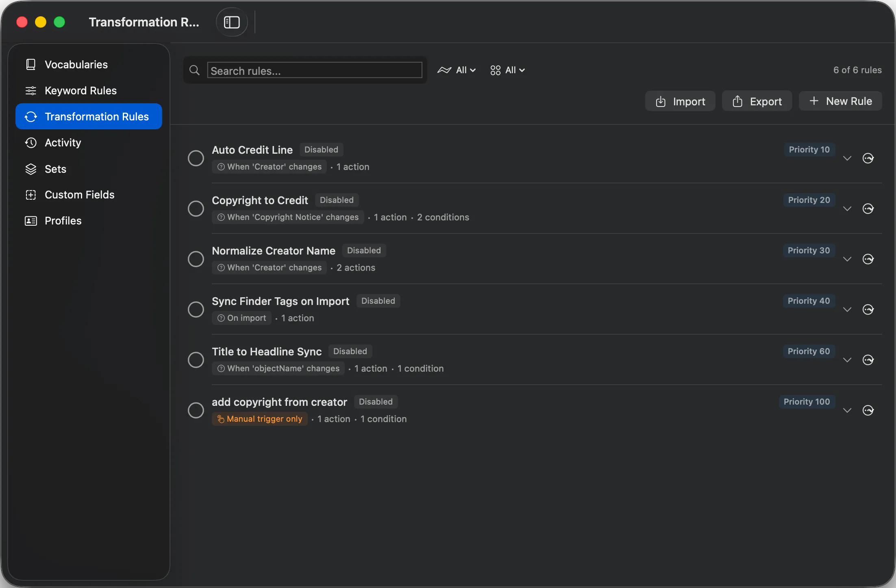Expand the Title to Headline Sync details
The image size is (896, 588).
[x=847, y=360]
